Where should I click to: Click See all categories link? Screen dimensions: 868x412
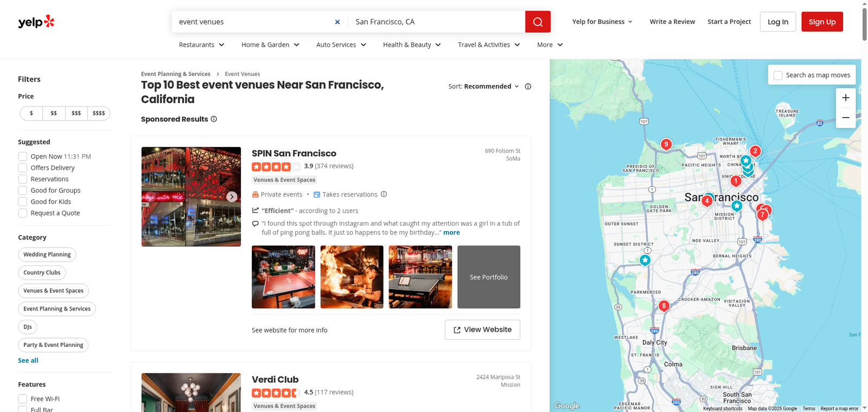(x=28, y=360)
